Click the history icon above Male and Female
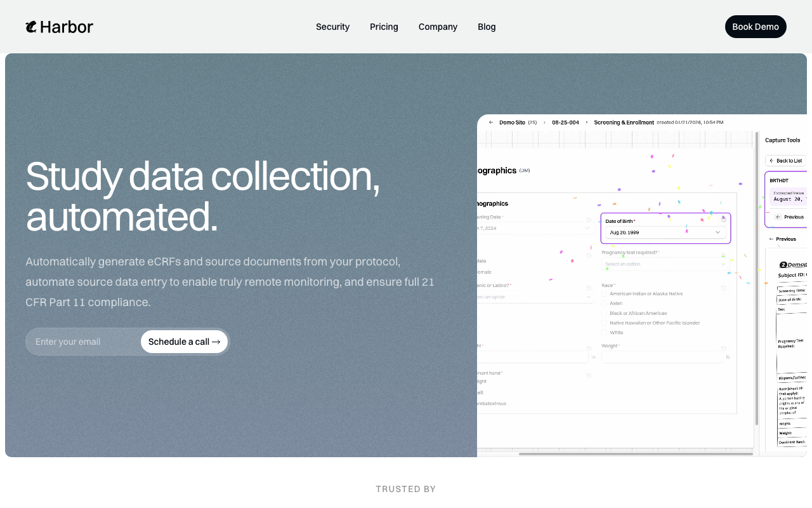The width and height of the screenshot is (812, 508). click(589, 255)
